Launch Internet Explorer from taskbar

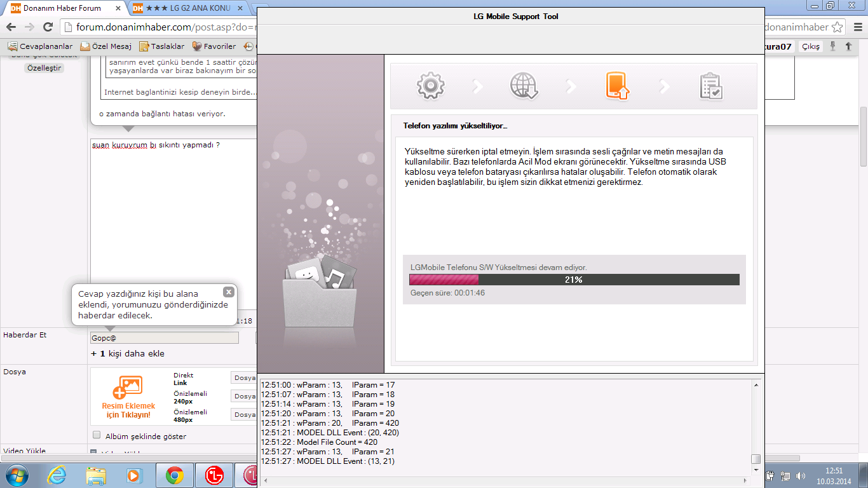pos(56,475)
